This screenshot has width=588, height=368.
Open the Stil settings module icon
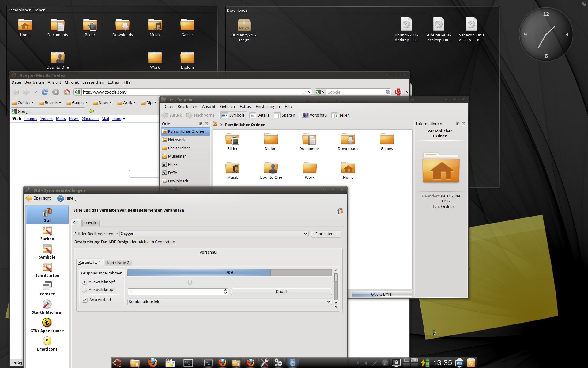tap(47, 215)
